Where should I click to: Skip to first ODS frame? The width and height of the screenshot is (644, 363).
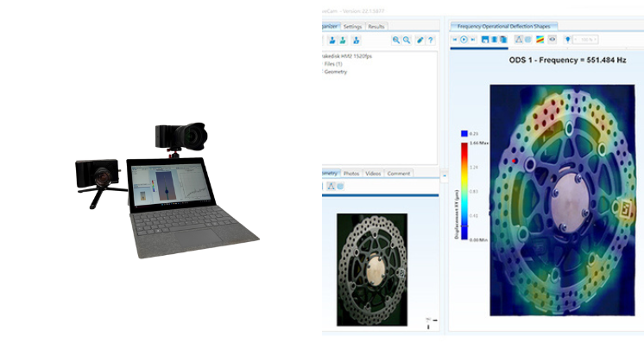(455, 40)
